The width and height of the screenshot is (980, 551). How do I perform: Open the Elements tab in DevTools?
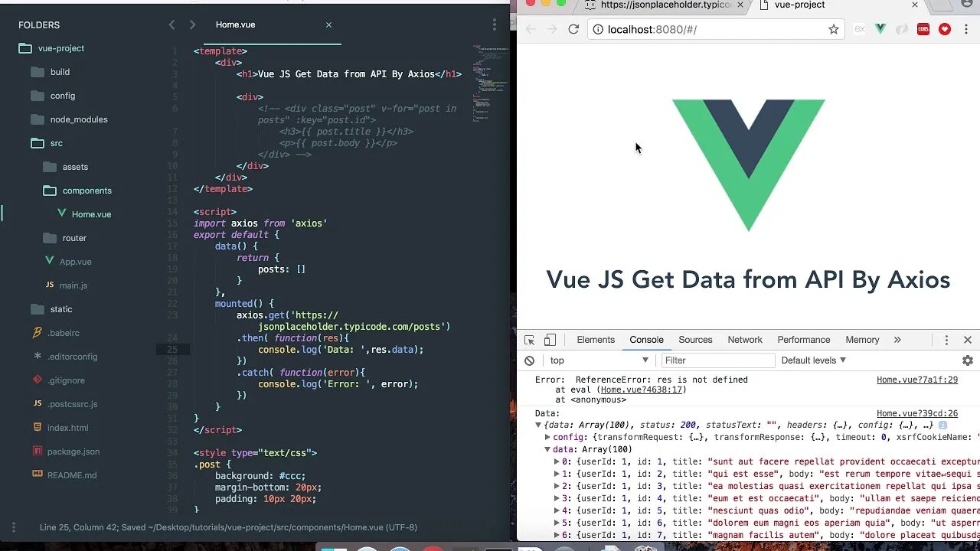[x=596, y=340]
